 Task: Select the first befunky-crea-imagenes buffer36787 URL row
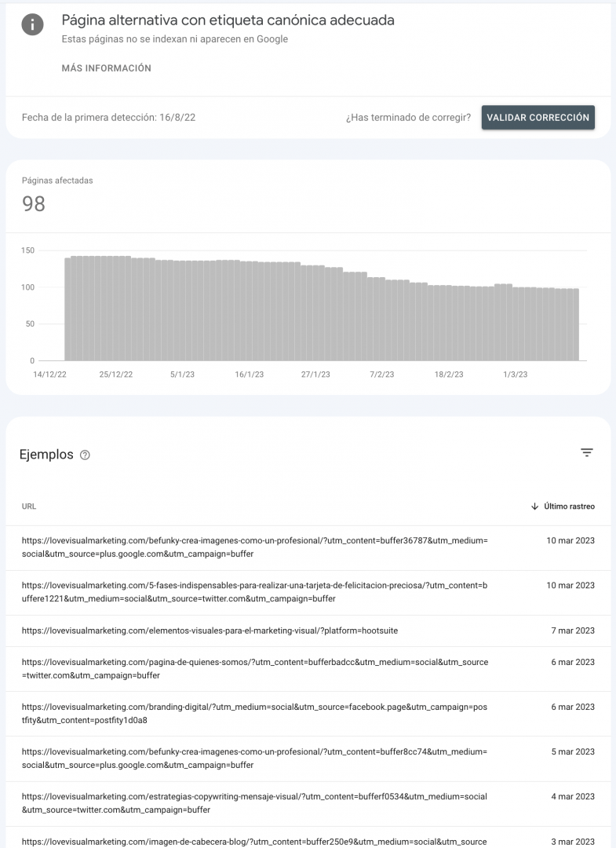[308, 547]
